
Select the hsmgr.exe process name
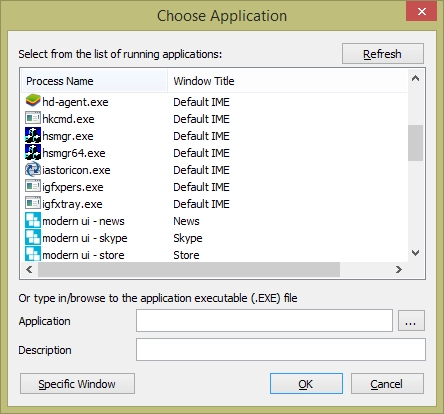pyautogui.click(x=68, y=136)
